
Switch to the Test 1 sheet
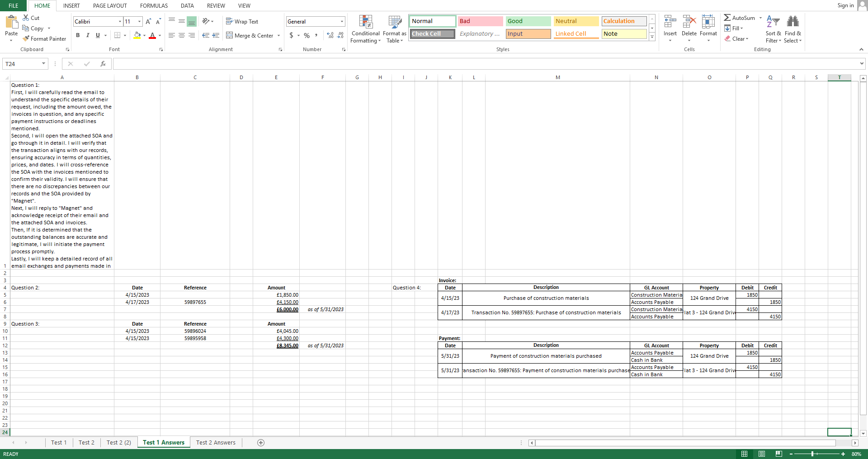coord(59,443)
